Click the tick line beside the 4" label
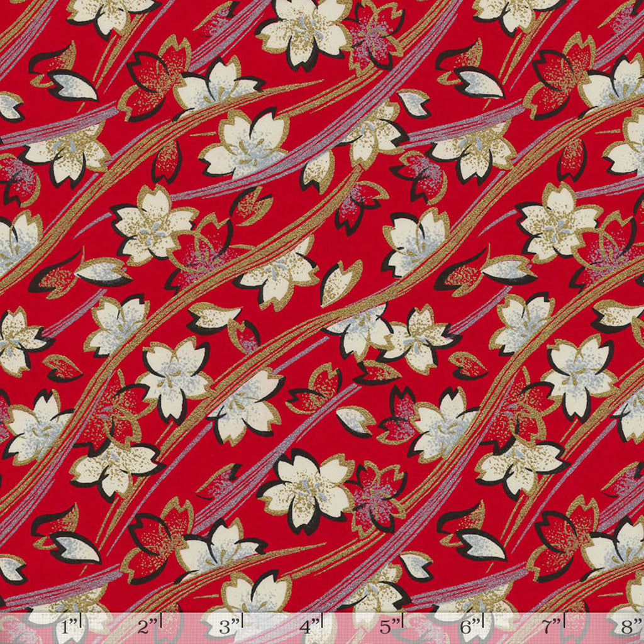This screenshot has width=644, height=644. click(323, 623)
